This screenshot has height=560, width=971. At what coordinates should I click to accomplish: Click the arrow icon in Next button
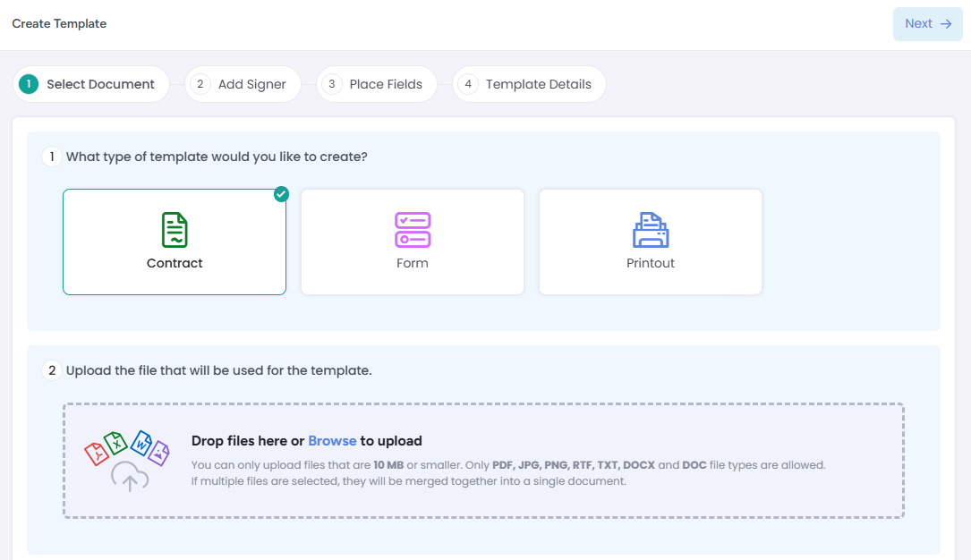point(946,24)
